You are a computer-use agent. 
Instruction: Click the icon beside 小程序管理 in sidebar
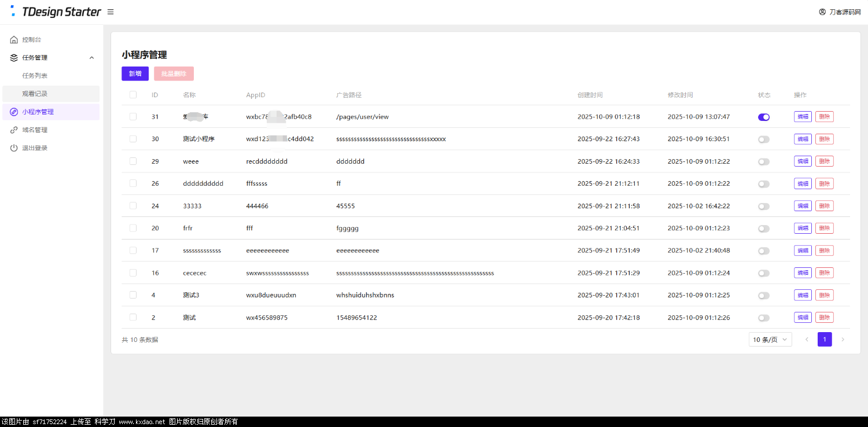click(x=14, y=112)
